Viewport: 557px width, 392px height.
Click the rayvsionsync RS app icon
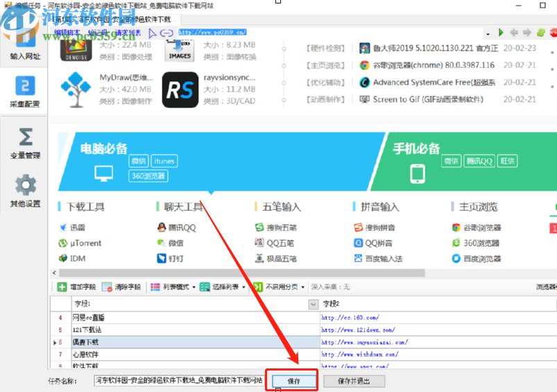click(x=180, y=90)
